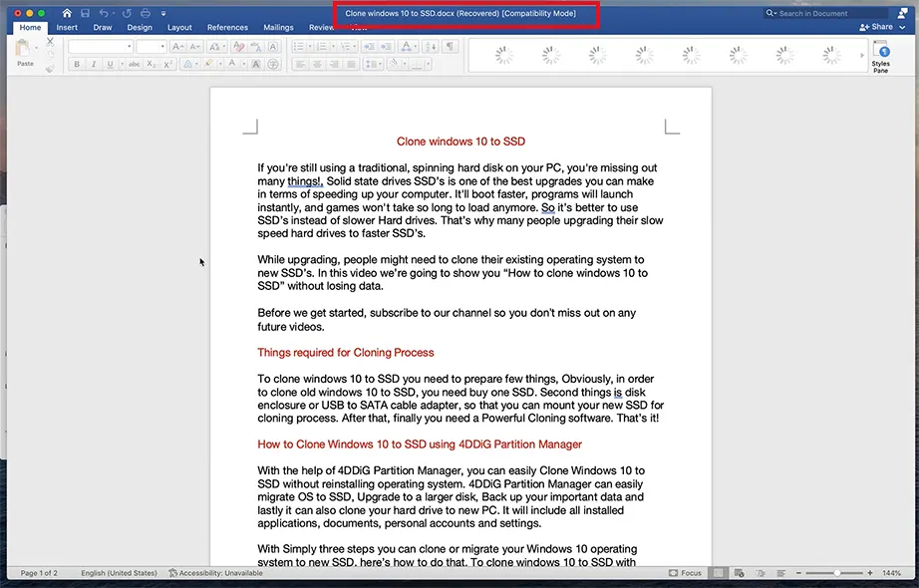
Task: Click the 144% zoom level
Action: (891, 573)
